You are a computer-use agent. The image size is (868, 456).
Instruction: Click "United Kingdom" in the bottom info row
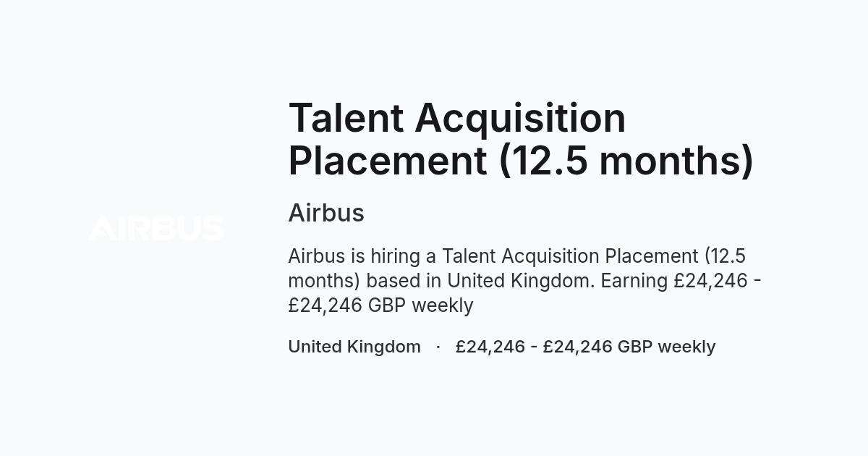click(x=354, y=347)
